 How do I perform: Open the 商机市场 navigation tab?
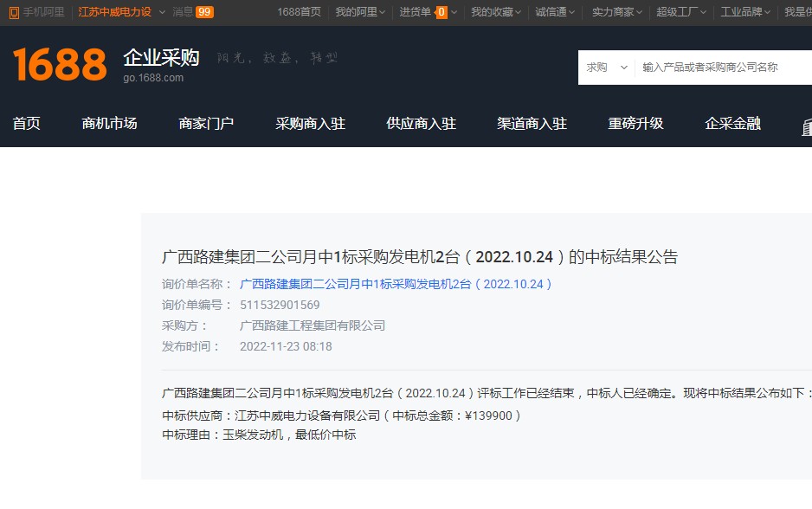pyautogui.click(x=109, y=123)
